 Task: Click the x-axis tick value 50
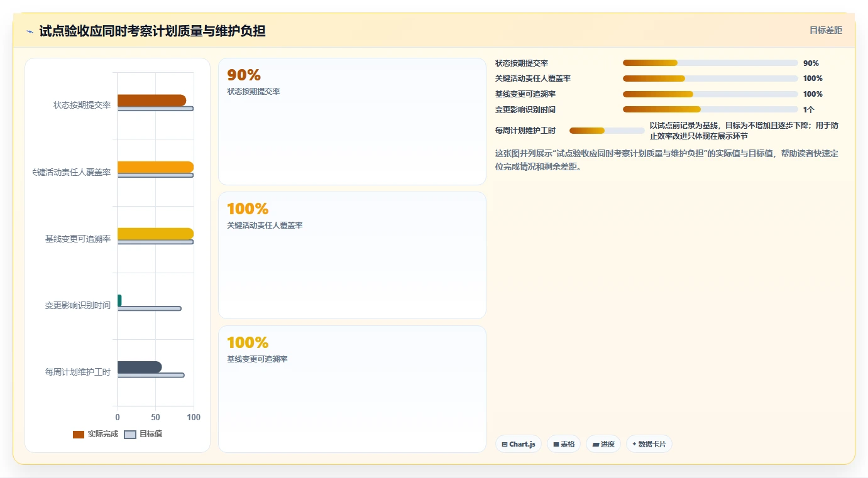coord(156,417)
